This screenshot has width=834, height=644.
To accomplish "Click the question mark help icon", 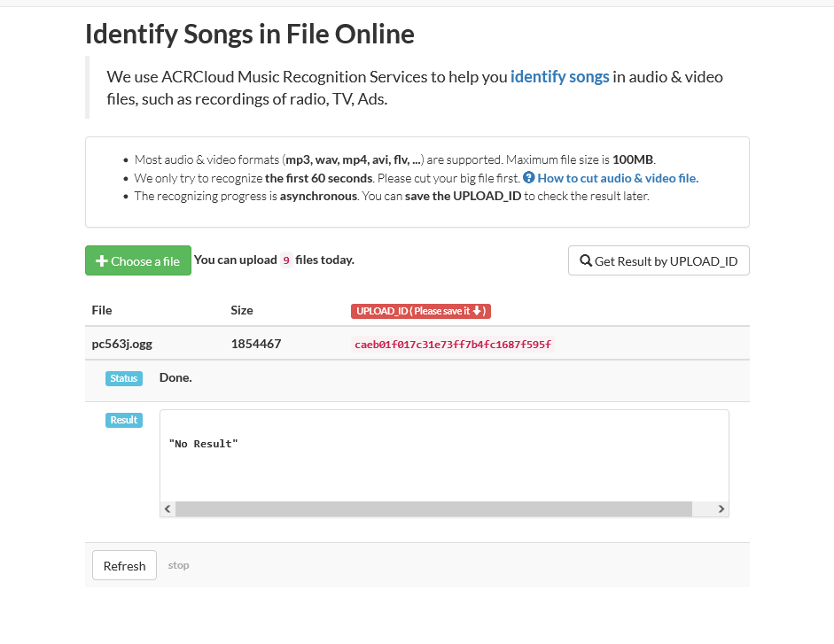I will click(x=529, y=178).
